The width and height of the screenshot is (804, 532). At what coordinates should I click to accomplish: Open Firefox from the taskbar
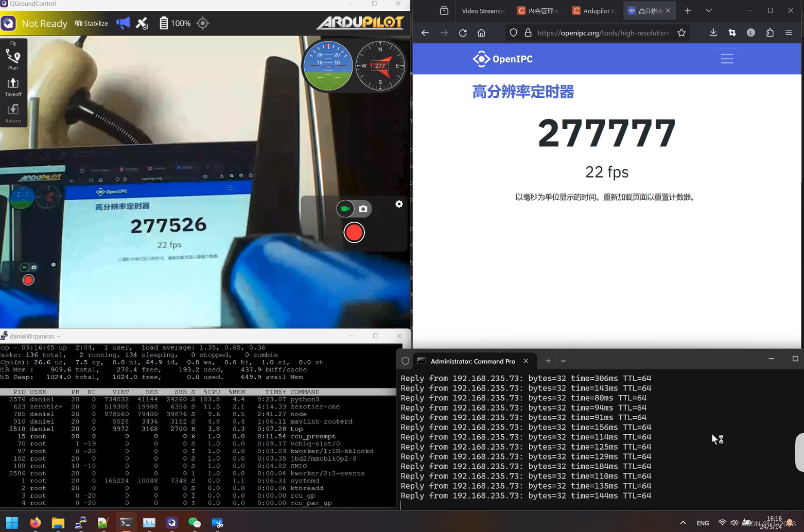[x=35, y=523]
